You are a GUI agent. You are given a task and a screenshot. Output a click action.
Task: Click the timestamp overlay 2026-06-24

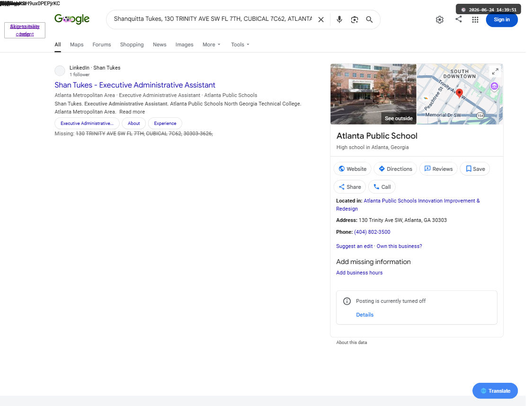click(x=488, y=9)
